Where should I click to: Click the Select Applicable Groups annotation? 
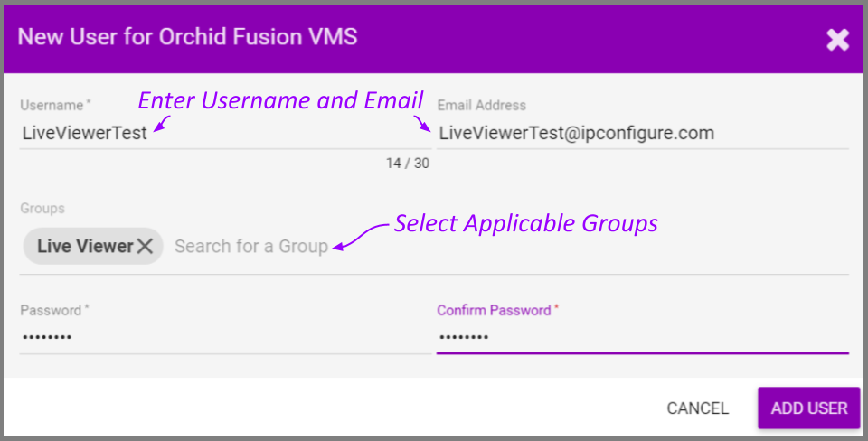click(x=525, y=223)
